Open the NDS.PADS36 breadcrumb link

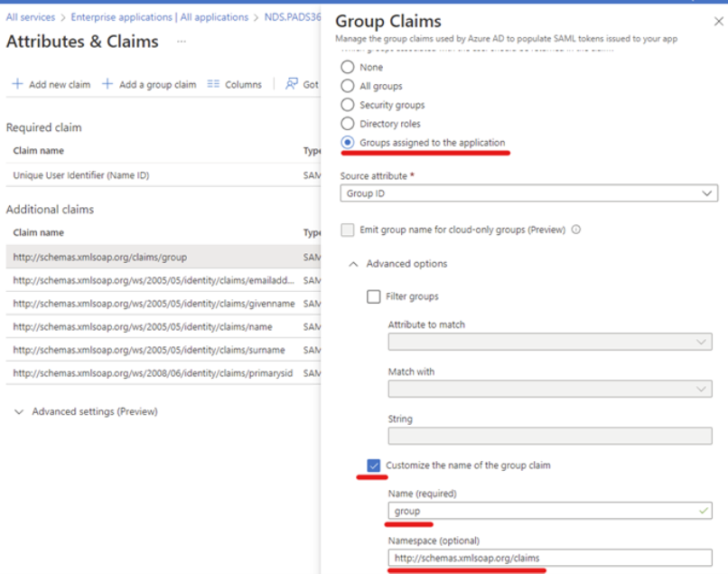pos(293,17)
